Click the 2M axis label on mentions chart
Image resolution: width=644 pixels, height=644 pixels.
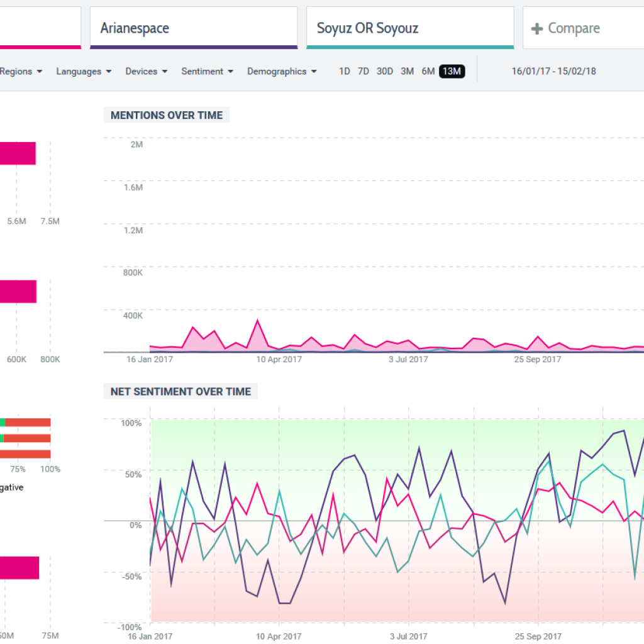[136, 145]
